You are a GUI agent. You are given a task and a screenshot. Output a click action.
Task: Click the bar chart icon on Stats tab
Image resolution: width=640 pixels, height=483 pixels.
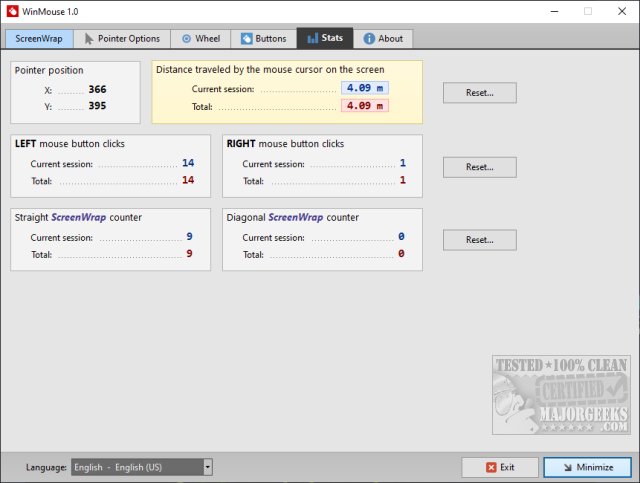coord(312,38)
